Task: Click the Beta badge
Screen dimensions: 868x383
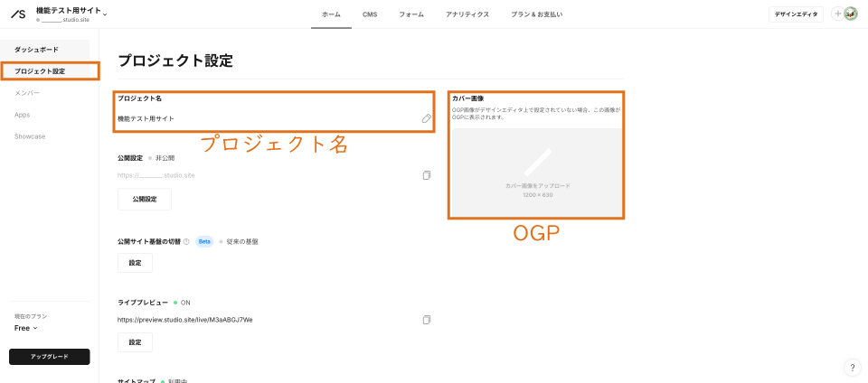Action: 204,241
